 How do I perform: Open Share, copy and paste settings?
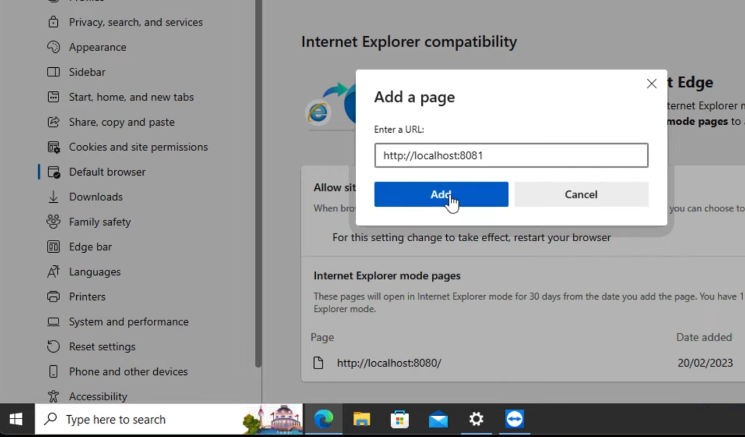coord(122,122)
